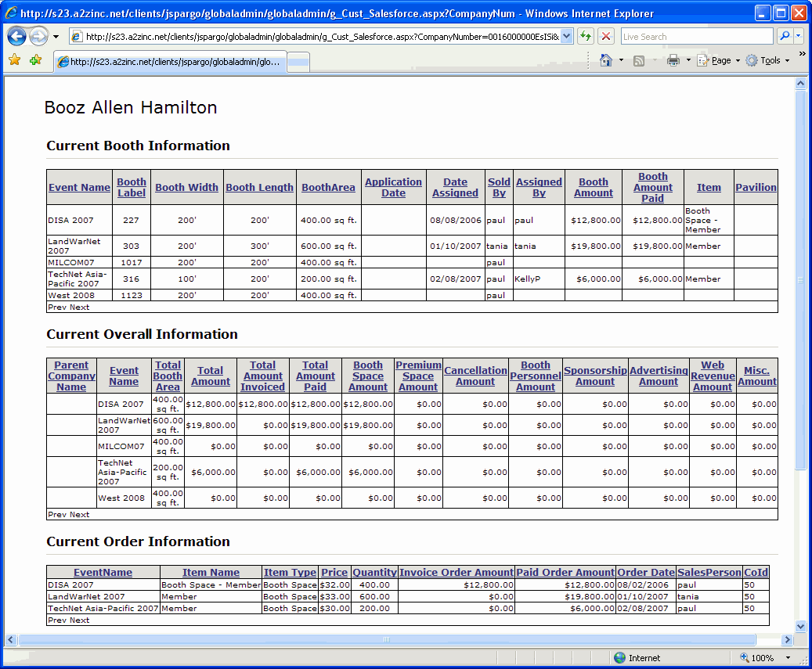The width and height of the screenshot is (812, 669).
Task: Expand the address bar history dropdown
Action: point(567,36)
